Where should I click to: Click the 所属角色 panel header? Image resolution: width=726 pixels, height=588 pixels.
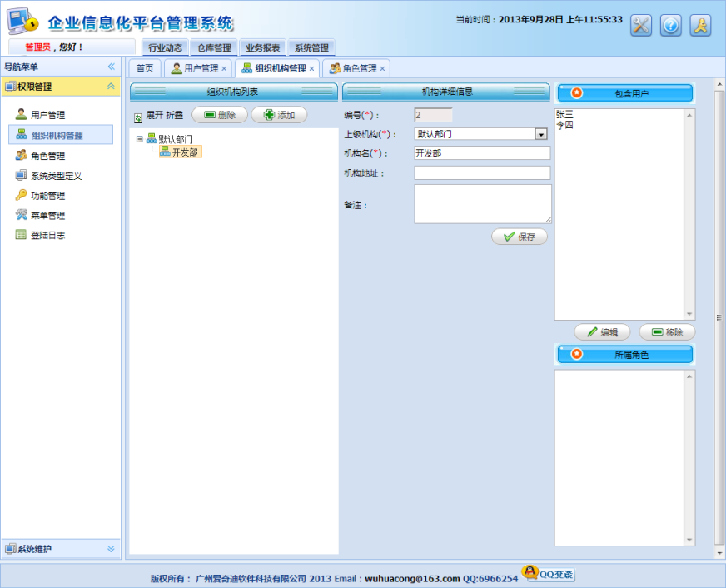[x=625, y=355]
